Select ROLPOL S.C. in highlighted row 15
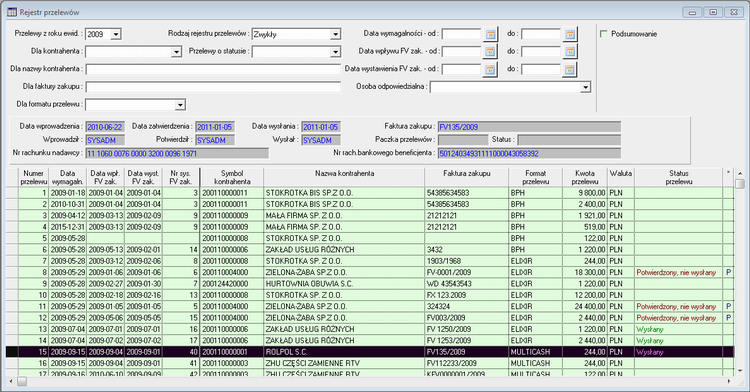750x392 pixels. [286, 352]
